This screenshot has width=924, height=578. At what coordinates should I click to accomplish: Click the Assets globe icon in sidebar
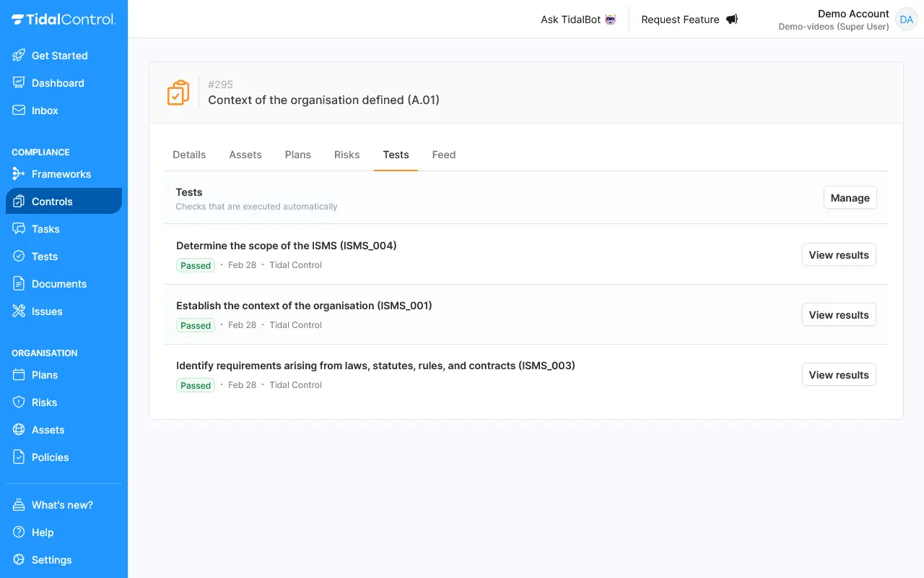point(19,430)
